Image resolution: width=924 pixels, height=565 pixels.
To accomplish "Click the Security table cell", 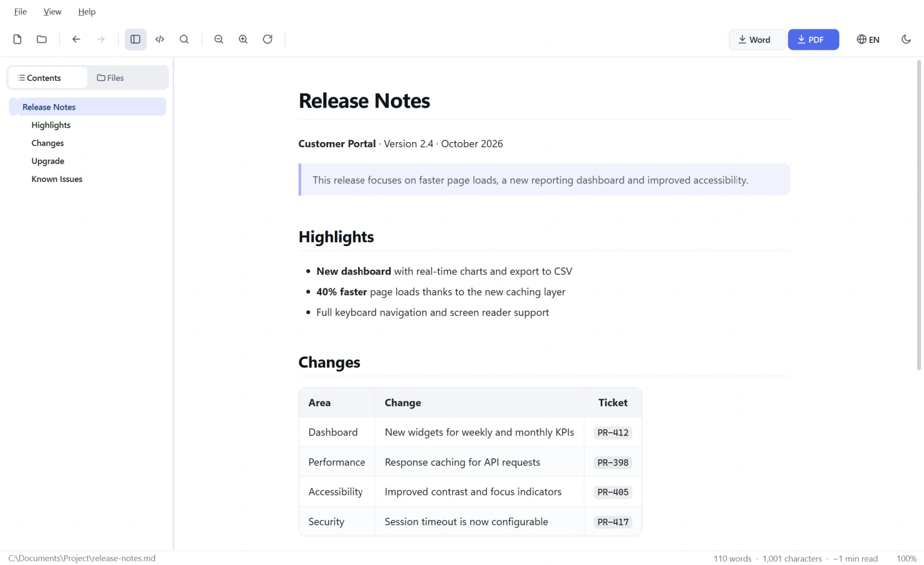I will click(337, 522).
